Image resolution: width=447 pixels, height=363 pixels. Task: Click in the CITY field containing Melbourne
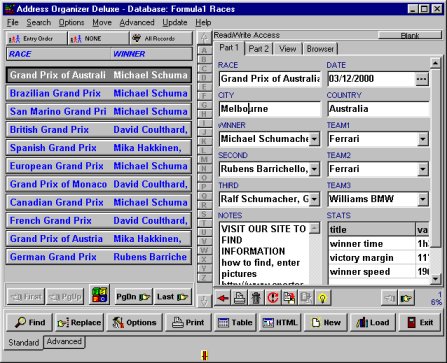(270, 109)
